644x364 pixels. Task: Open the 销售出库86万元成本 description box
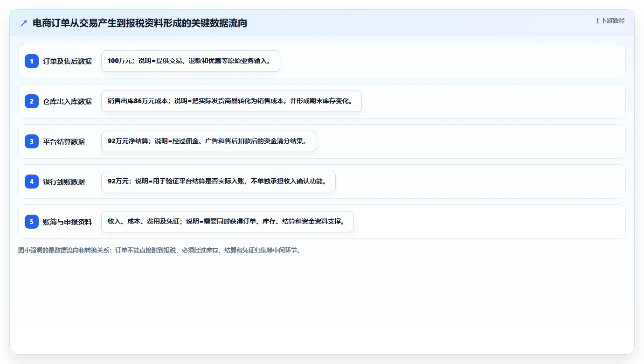pos(231,101)
